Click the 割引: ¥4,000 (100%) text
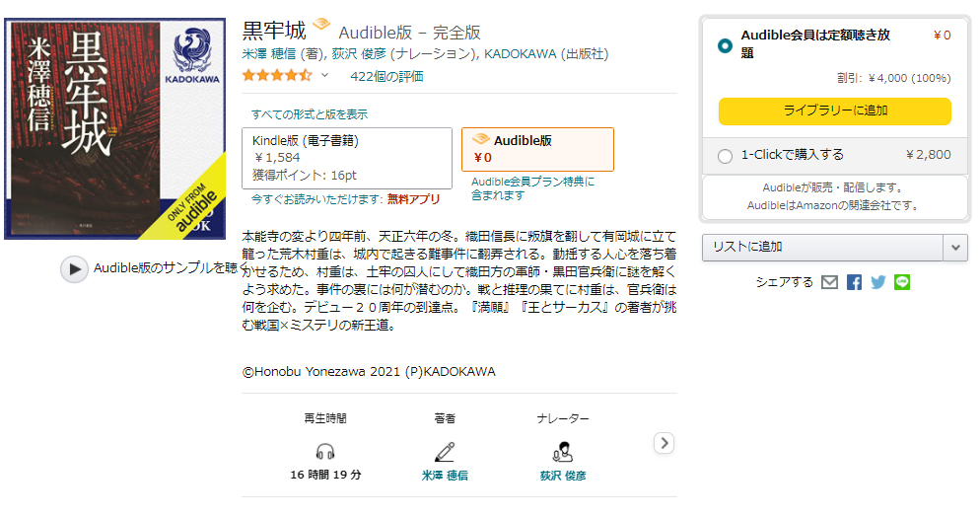This screenshot has height=518, width=980. [894, 78]
